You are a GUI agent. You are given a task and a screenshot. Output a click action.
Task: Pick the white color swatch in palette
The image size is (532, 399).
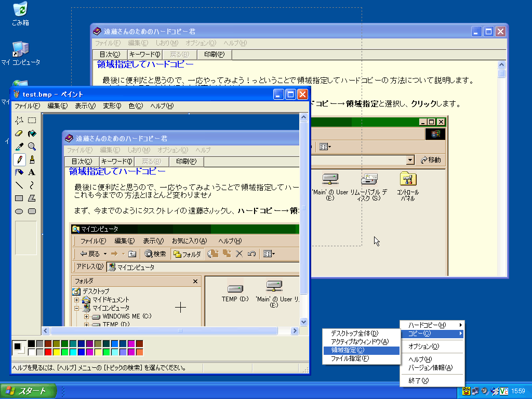(x=31, y=352)
